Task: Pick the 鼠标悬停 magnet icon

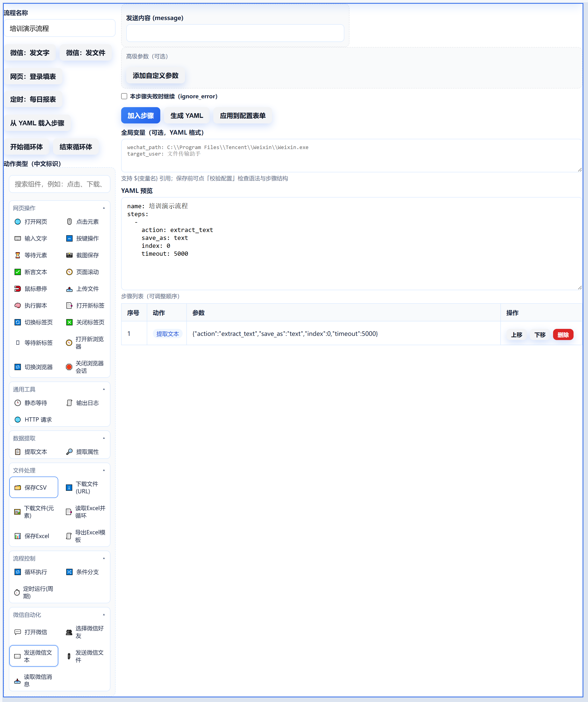Action: click(18, 289)
